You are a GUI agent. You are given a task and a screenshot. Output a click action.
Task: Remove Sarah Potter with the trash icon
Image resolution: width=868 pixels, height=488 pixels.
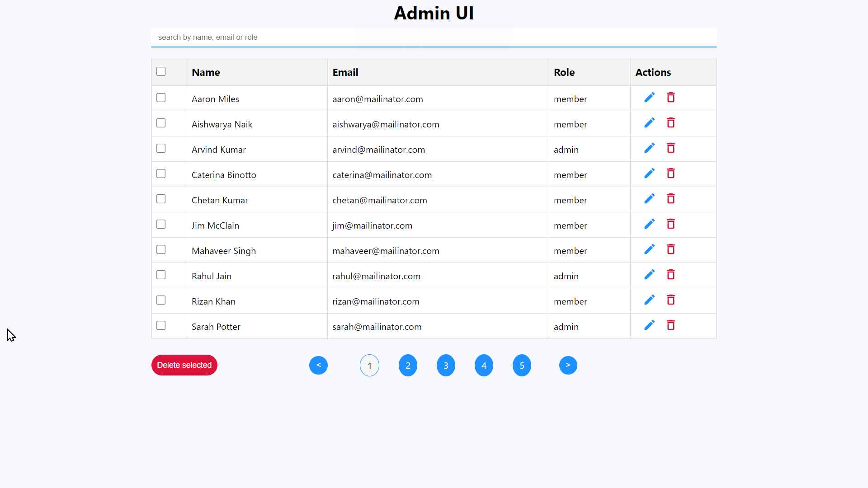(x=671, y=325)
